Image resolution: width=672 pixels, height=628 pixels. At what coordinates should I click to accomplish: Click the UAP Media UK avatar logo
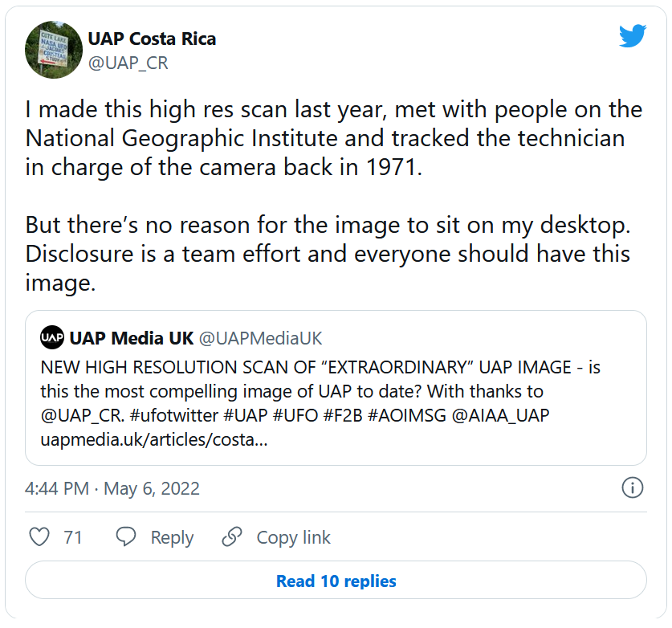51,338
